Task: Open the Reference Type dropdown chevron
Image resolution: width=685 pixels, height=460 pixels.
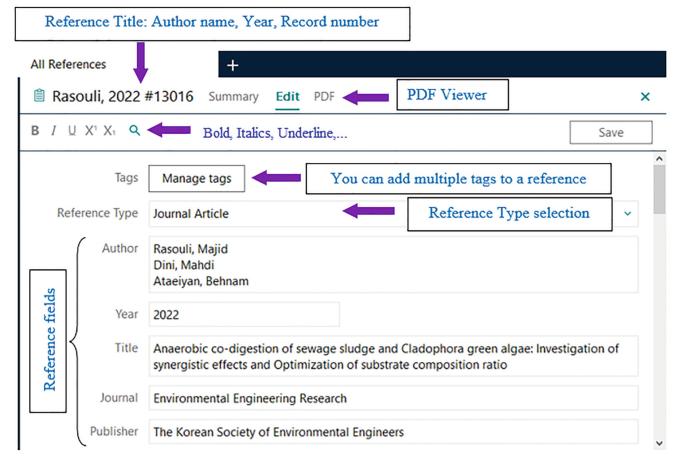Action: [628, 213]
